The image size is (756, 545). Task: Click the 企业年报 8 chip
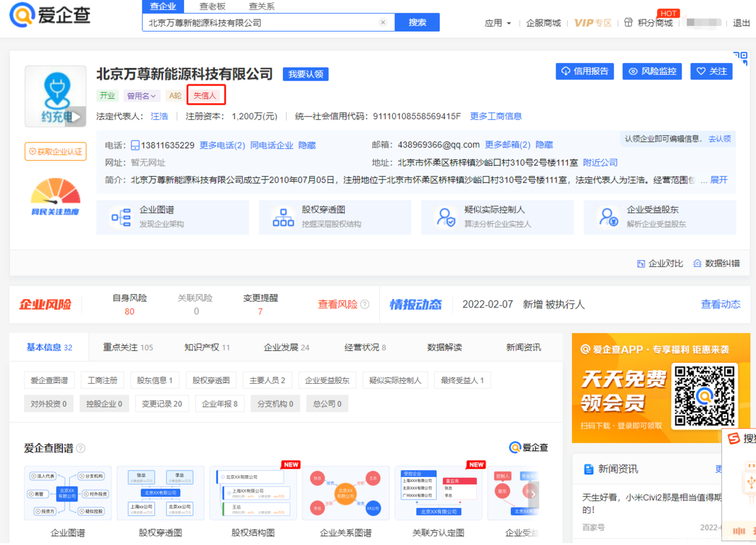[x=220, y=404]
